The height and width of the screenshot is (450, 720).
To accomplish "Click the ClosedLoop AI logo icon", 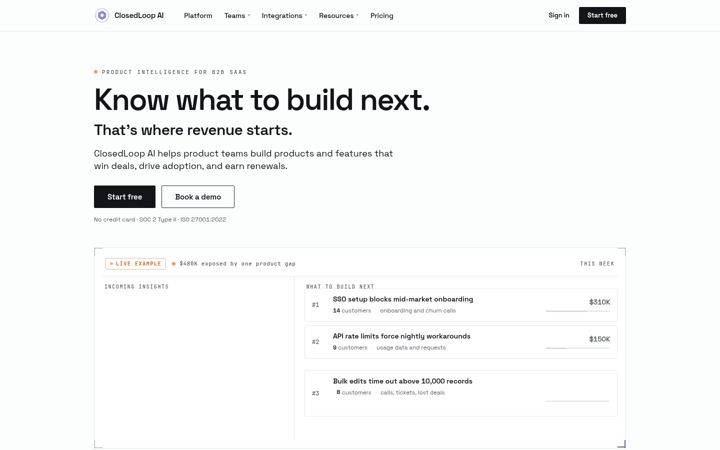I will 102,15.
